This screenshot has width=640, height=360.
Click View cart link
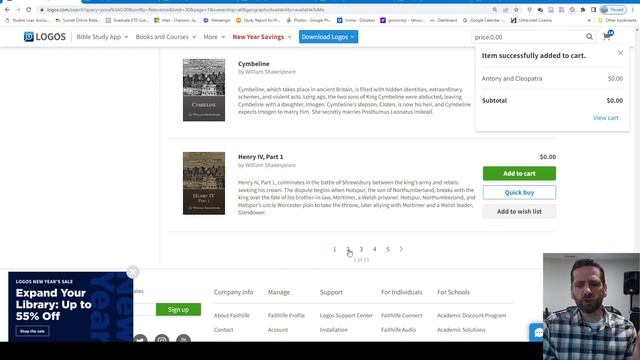605,118
